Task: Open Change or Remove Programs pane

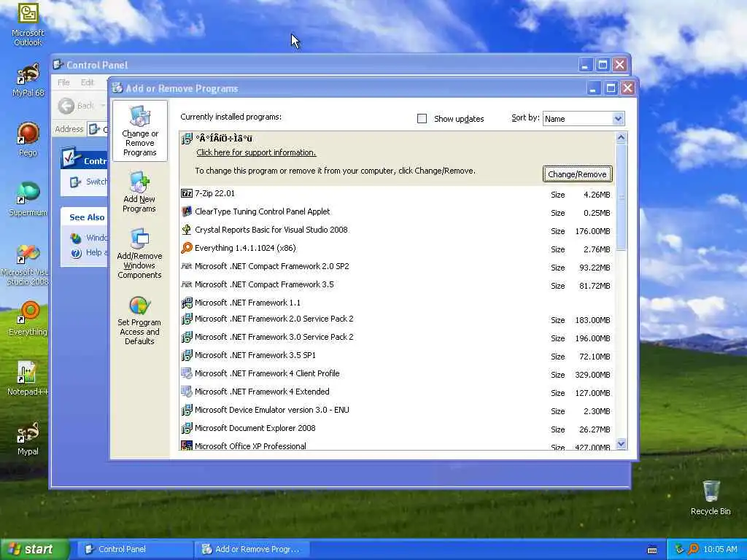Action: tap(139, 131)
